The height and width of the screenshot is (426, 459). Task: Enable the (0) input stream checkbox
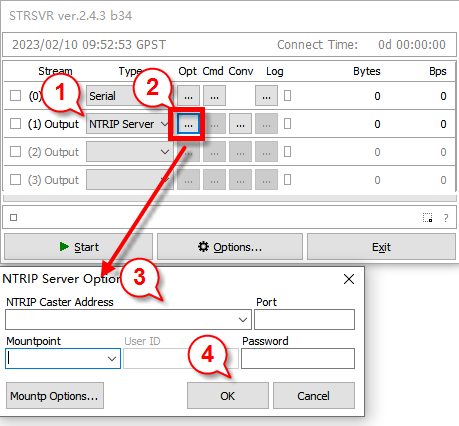[x=15, y=96]
